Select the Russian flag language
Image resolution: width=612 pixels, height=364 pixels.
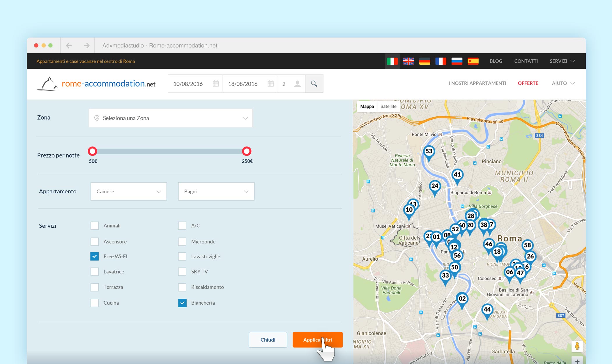(x=457, y=61)
